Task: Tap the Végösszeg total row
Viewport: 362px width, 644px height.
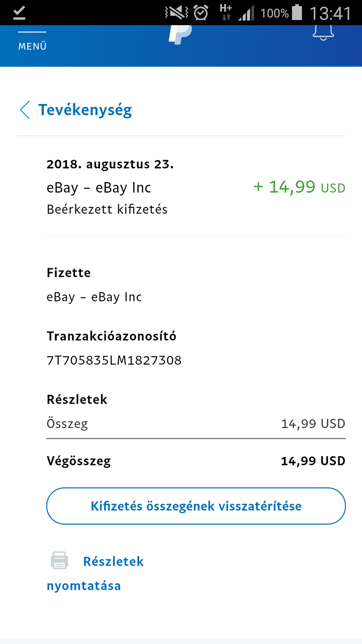Action: 196,461
